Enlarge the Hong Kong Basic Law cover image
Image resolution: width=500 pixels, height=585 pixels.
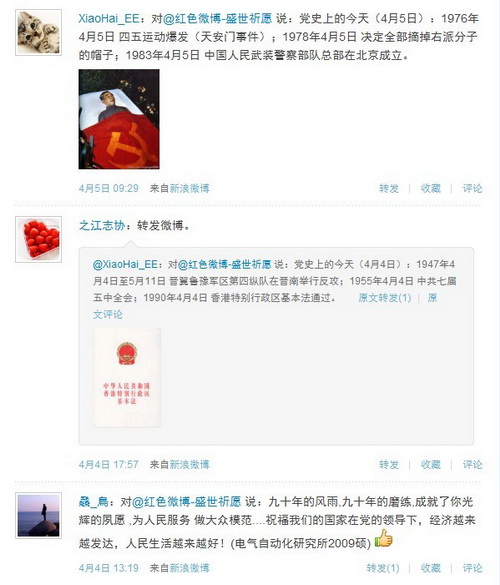point(127,378)
